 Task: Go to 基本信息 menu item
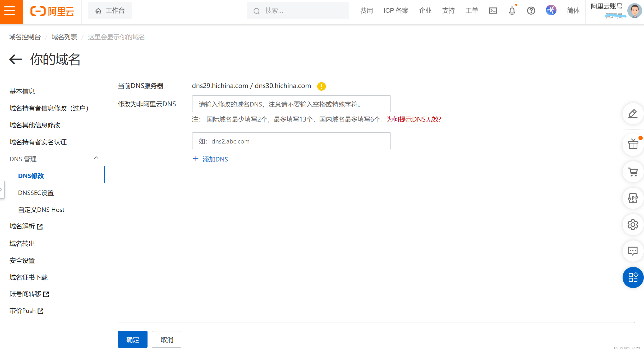click(22, 91)
